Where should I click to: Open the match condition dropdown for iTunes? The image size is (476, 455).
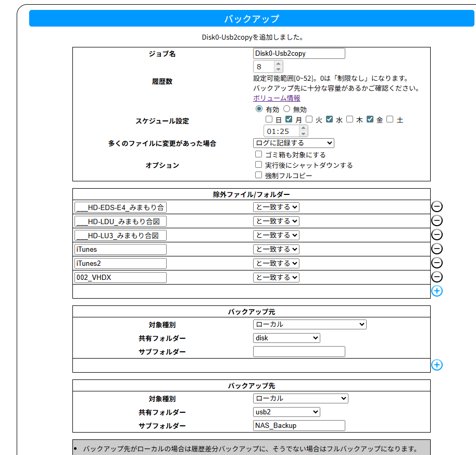[x=276, y=249]
